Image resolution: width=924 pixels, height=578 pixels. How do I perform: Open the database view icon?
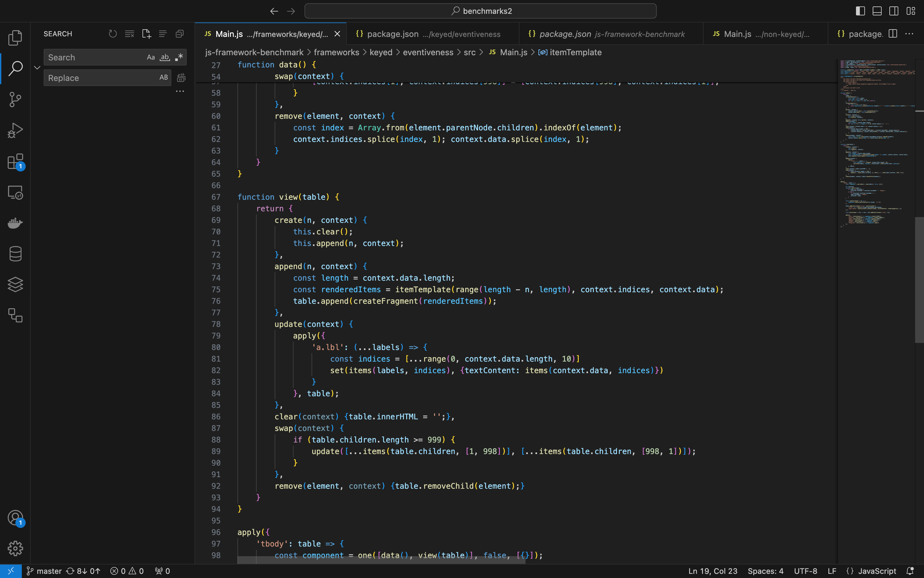tap(15, 254)
